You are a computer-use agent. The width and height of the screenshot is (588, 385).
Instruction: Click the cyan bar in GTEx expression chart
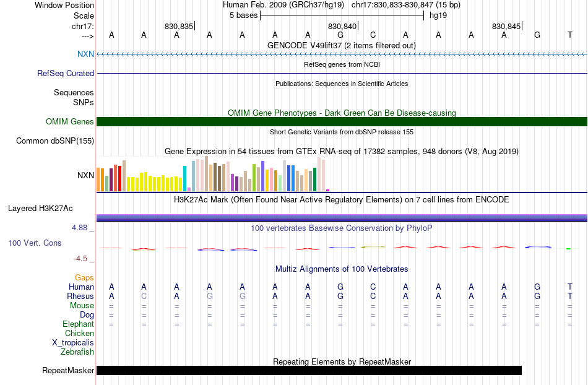tap(184, 178)
